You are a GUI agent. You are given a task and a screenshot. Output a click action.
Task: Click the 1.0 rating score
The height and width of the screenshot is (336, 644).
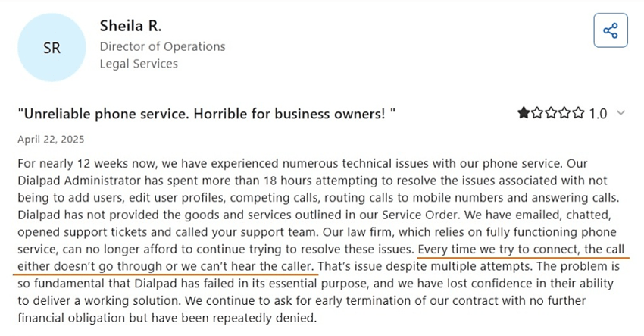(598, 114)
